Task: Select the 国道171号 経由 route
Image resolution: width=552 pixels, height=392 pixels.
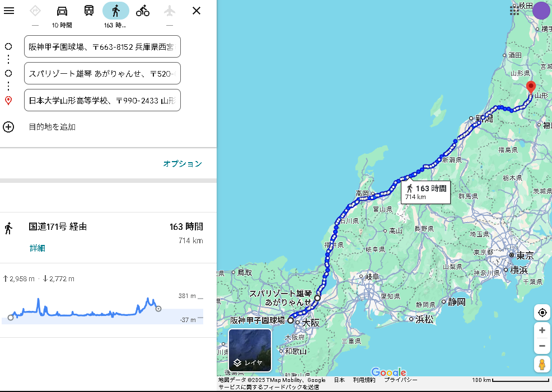Action: coord(108,238)
